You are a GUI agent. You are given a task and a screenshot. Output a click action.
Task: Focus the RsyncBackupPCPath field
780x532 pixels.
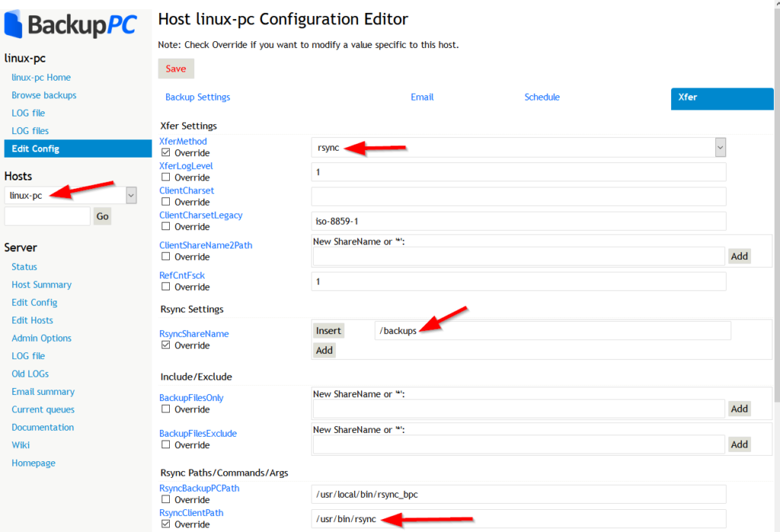(x=518, y=494)
